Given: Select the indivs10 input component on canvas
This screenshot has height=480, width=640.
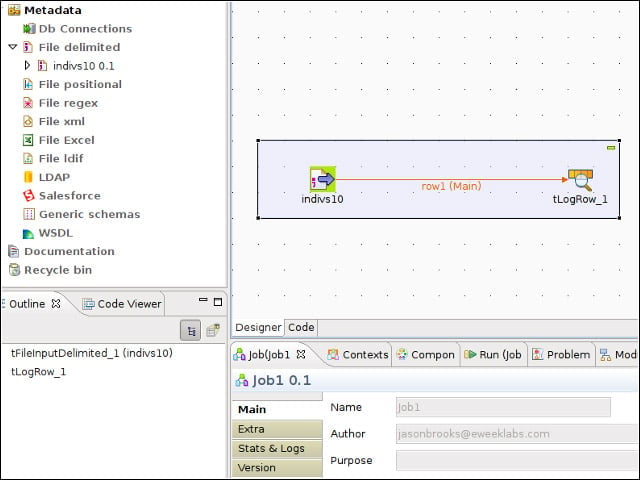Looking at the screenshot, I should pyautogui.click(x=322, y=179).
